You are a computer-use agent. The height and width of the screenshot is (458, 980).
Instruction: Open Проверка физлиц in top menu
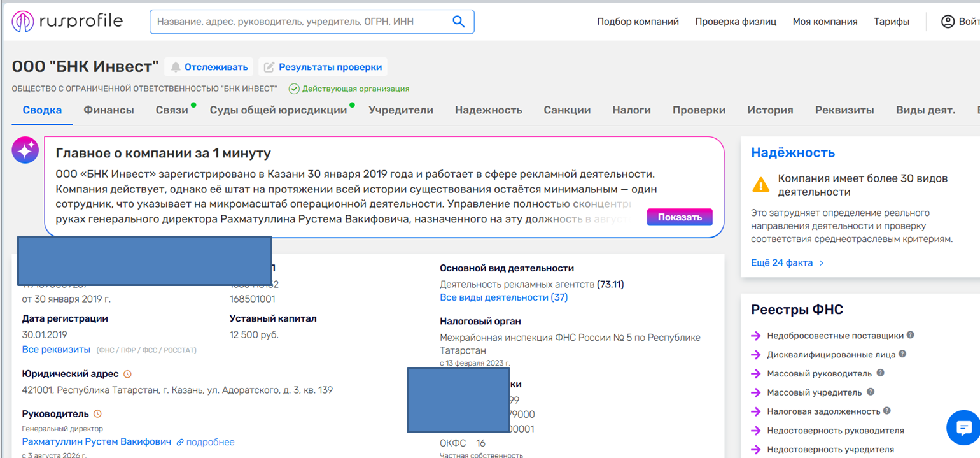[x=736, y=22]
